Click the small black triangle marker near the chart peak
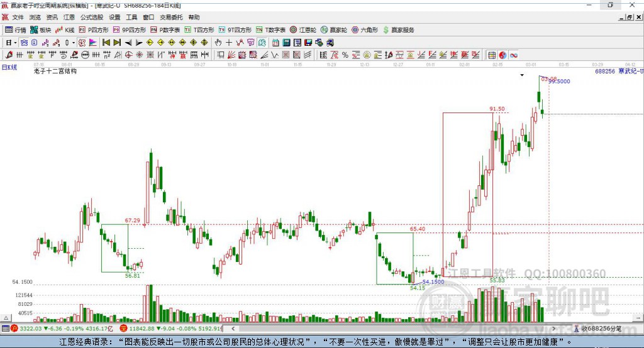 tap(522, 75)
